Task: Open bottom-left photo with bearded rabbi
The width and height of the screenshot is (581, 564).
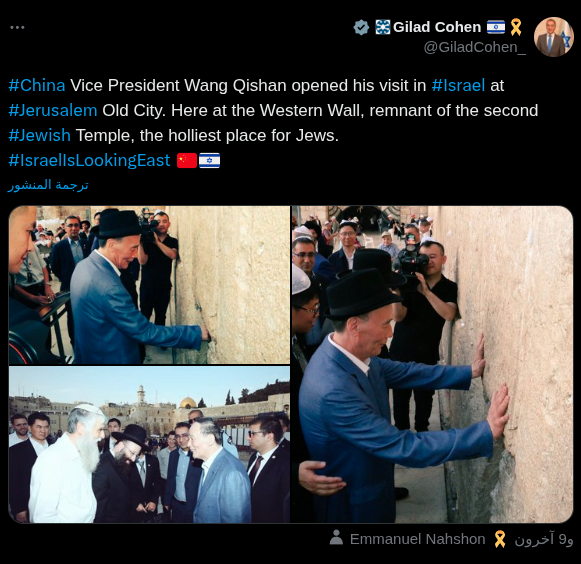Action: [x=149, y=445]
